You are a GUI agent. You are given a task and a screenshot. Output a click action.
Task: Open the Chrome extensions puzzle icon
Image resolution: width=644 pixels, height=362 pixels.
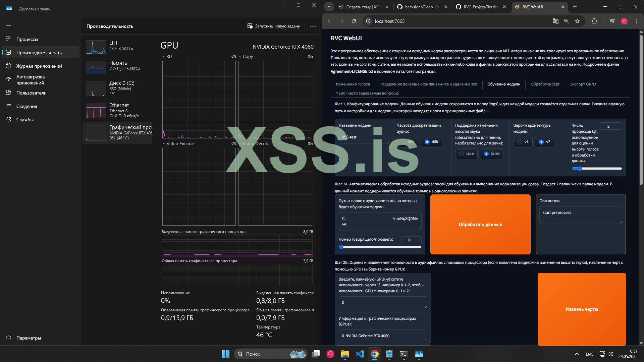(594, 21)
